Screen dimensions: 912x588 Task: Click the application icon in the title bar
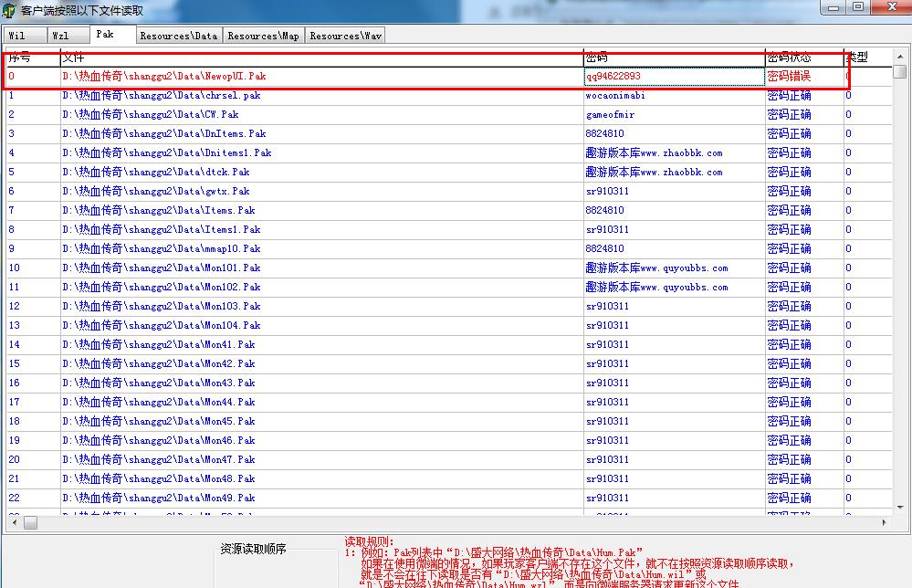pyautogui.click(x=9, y=10)
